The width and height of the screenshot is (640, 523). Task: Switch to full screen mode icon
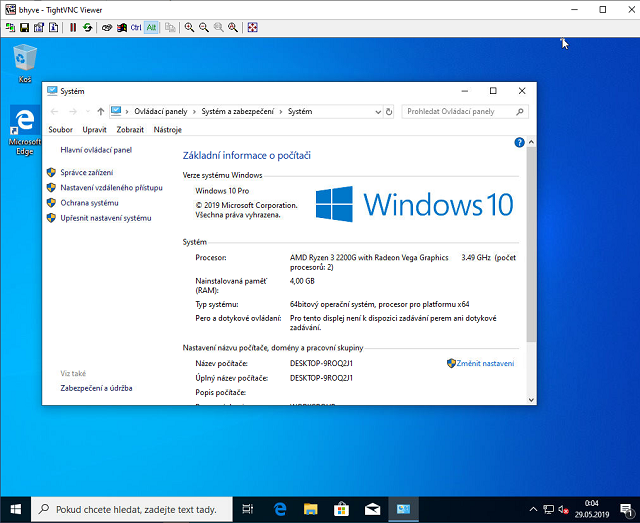coord(253,28)
